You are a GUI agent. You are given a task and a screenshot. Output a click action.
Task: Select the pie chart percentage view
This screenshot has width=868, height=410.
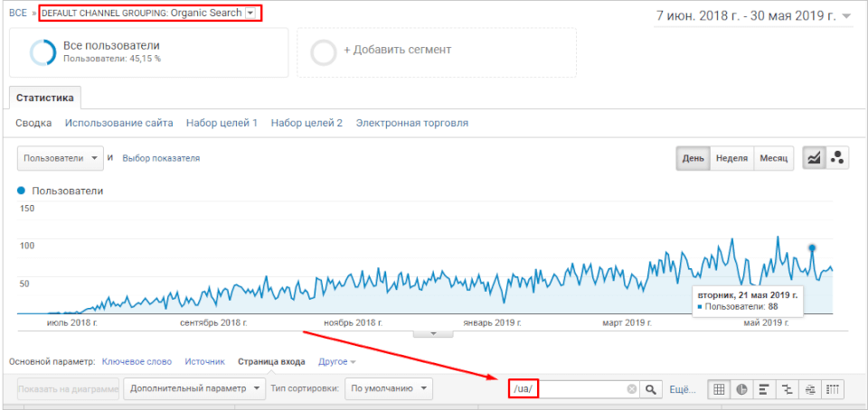741,389
